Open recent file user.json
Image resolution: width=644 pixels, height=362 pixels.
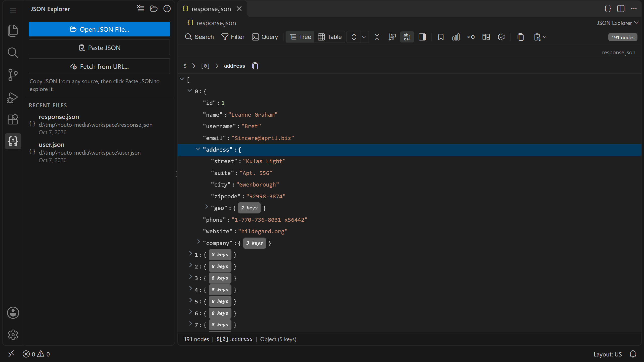click(x=99, y=152)
